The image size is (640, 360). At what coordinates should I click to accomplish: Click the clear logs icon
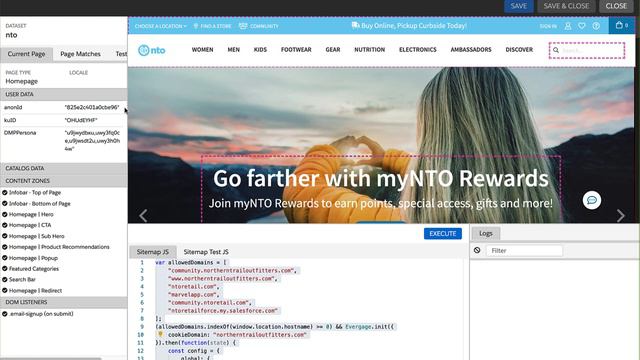click(477, 250)
